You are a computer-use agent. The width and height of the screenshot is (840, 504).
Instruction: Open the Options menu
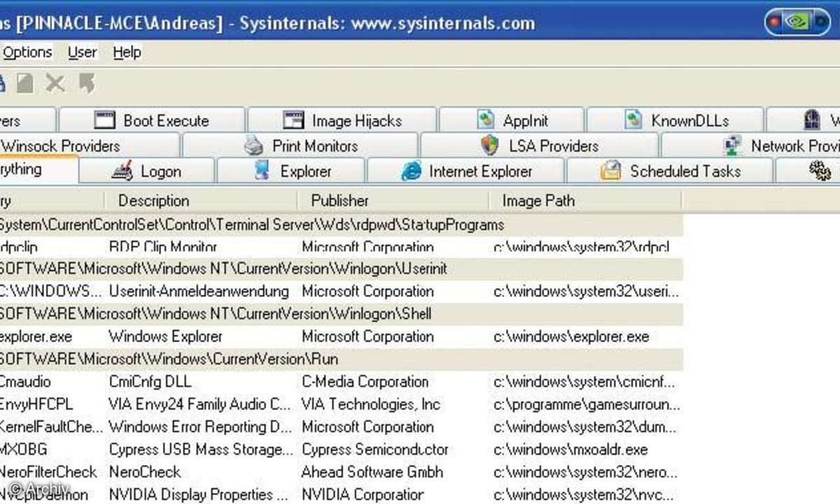coord(27,52)
